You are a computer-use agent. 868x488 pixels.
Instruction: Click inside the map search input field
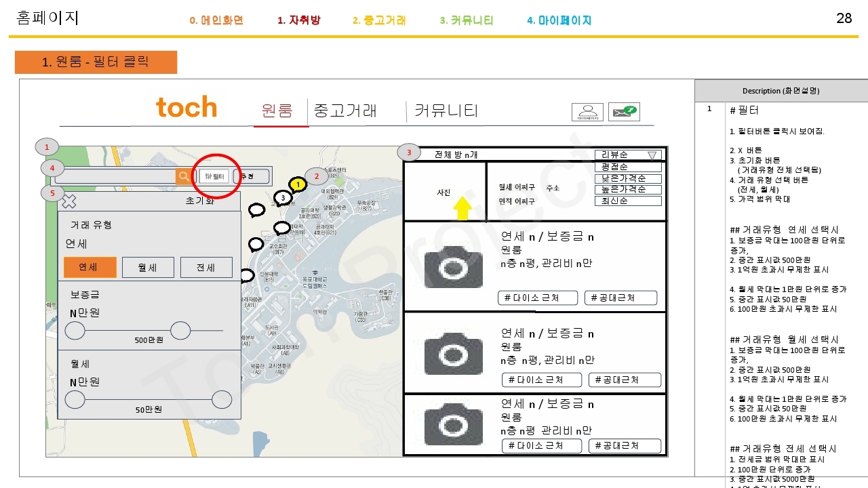[115, 176]
